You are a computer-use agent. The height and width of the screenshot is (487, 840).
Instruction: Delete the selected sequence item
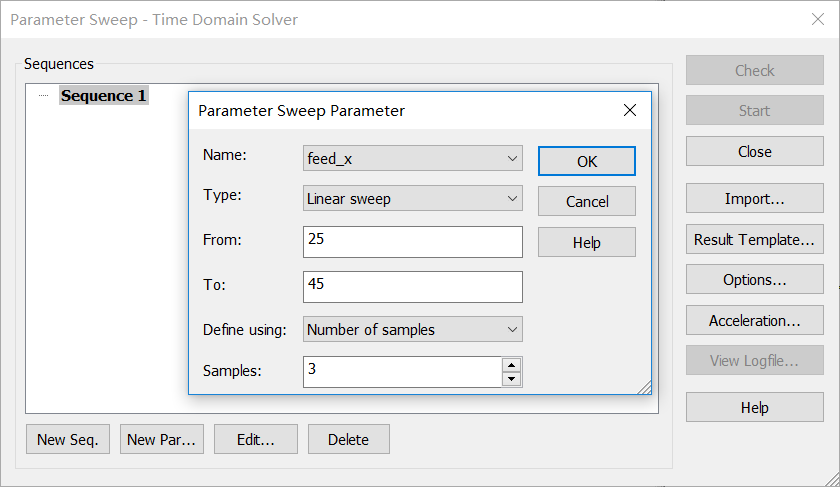pyautogui.click(x=349, y=439)
